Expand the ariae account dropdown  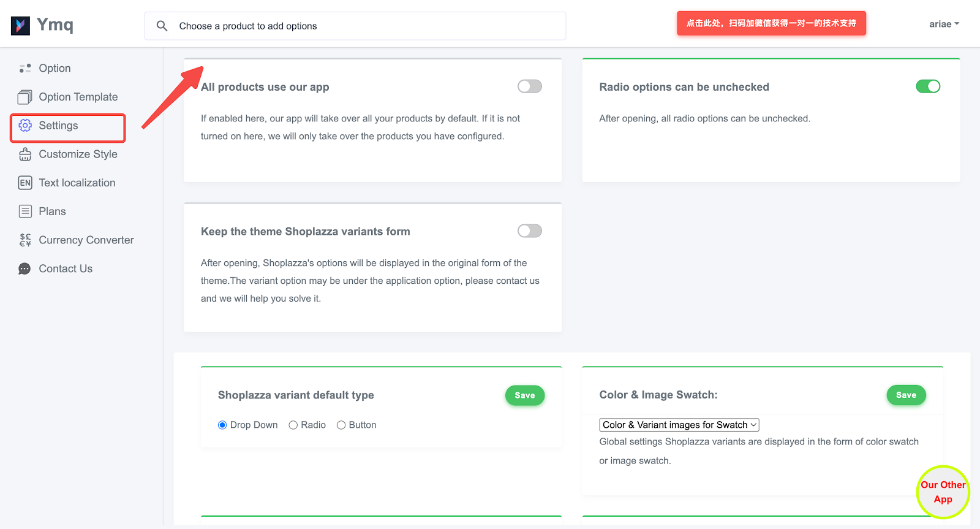pos(943,25)
